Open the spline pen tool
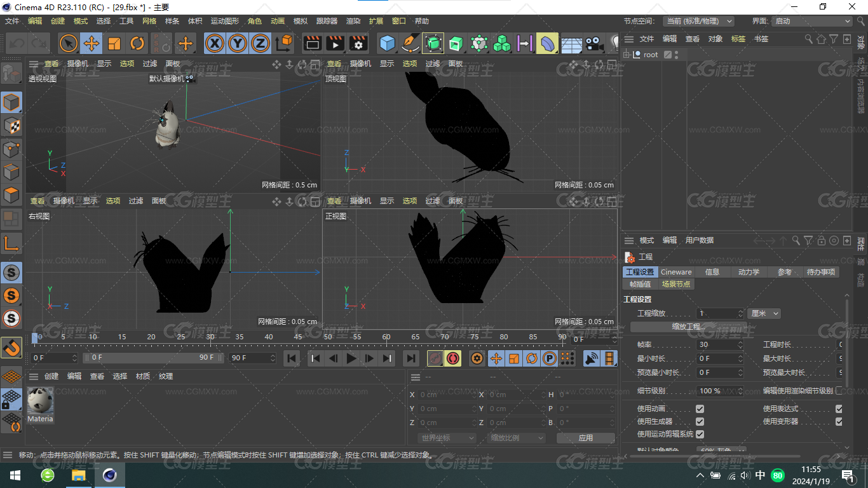This screenshot has height=488, width=868. pos(410,43)
